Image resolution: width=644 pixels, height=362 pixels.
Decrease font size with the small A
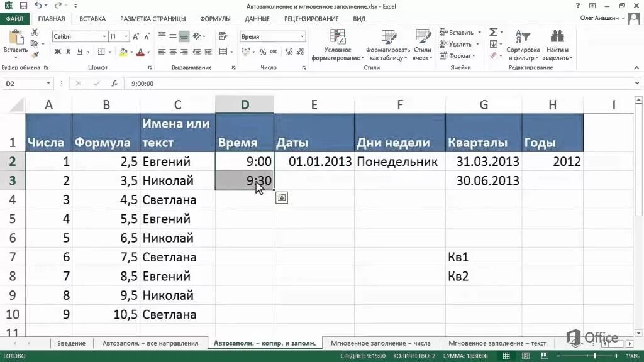point(147,36)
